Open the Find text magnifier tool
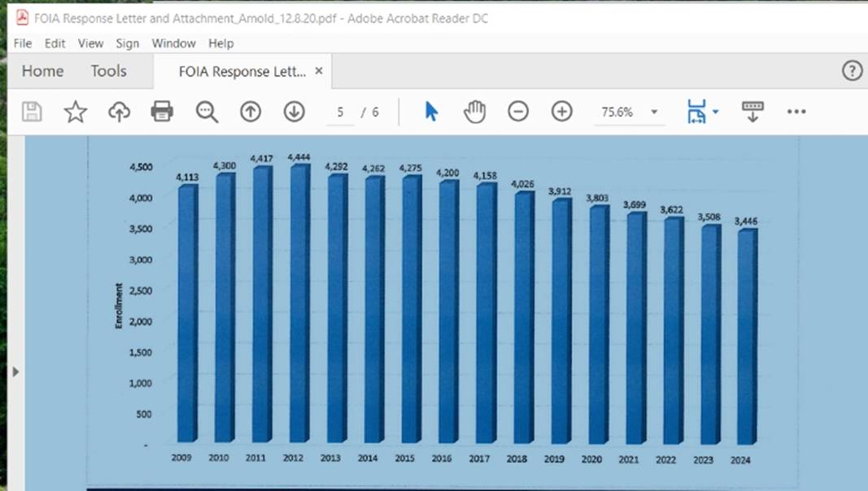 pyautogui.click(x=207, y=112)
